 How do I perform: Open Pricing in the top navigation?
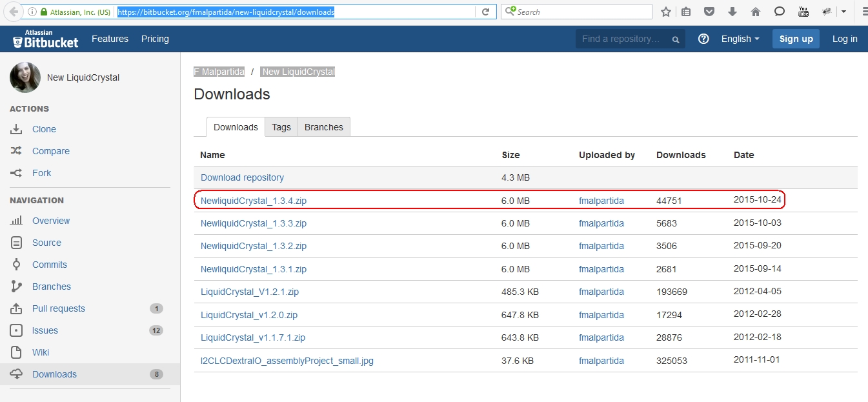point(155,39)
